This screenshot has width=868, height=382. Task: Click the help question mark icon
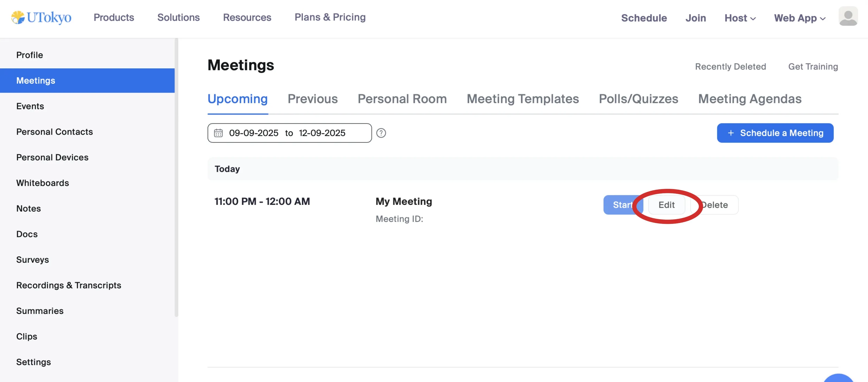pyautogui.click(x=381, y=133)
